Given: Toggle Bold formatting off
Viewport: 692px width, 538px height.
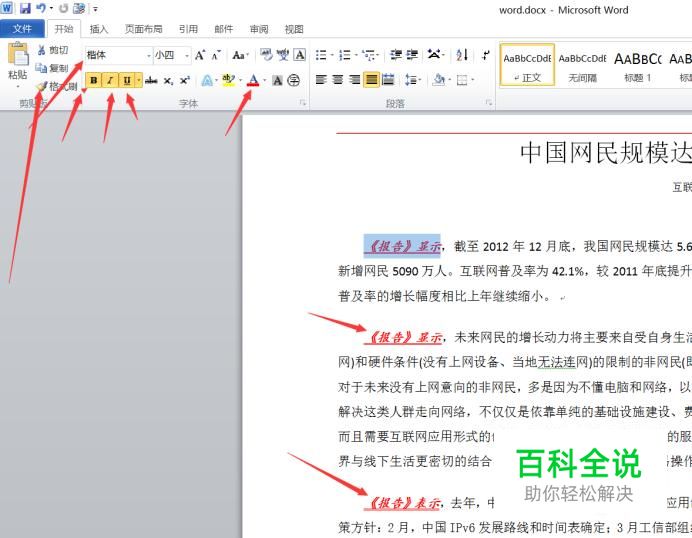Looking at the screenshot, I should (94, 80).
